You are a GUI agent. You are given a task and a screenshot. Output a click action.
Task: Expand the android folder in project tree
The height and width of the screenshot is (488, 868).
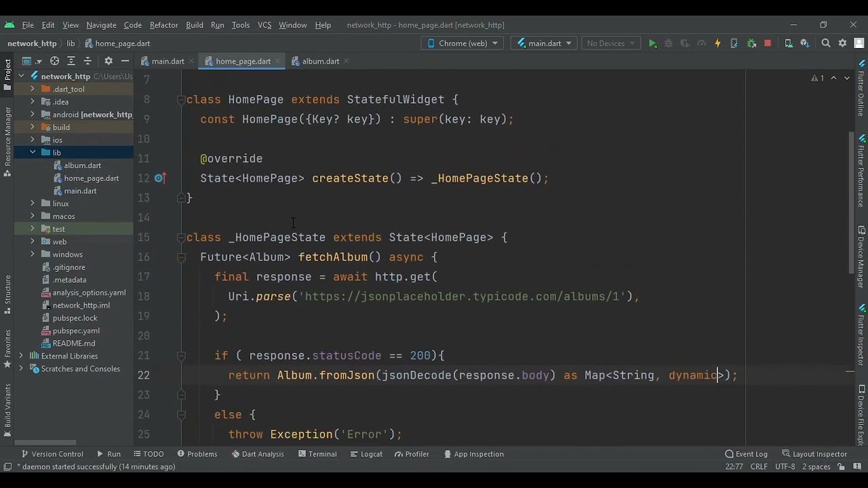[x=33, y=115]
